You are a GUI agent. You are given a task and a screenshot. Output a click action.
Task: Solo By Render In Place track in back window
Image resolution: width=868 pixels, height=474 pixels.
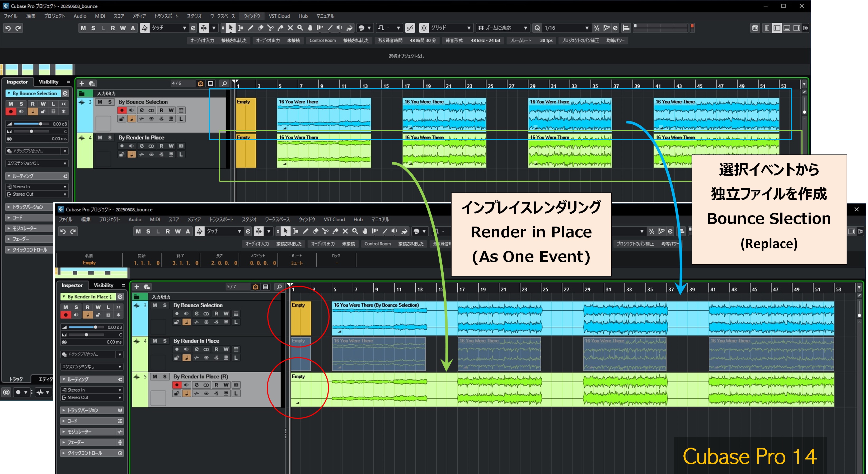coord(110,138)
